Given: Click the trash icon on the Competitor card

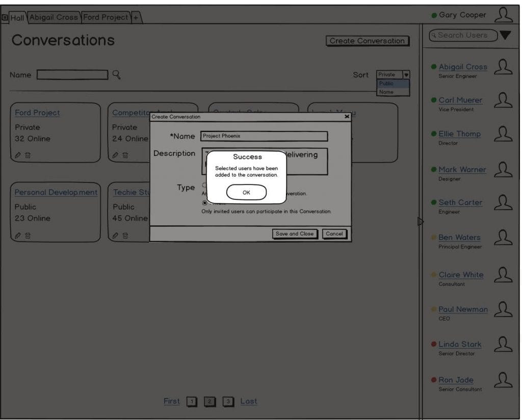Looking at the screenshot, I should pos(125,155).
